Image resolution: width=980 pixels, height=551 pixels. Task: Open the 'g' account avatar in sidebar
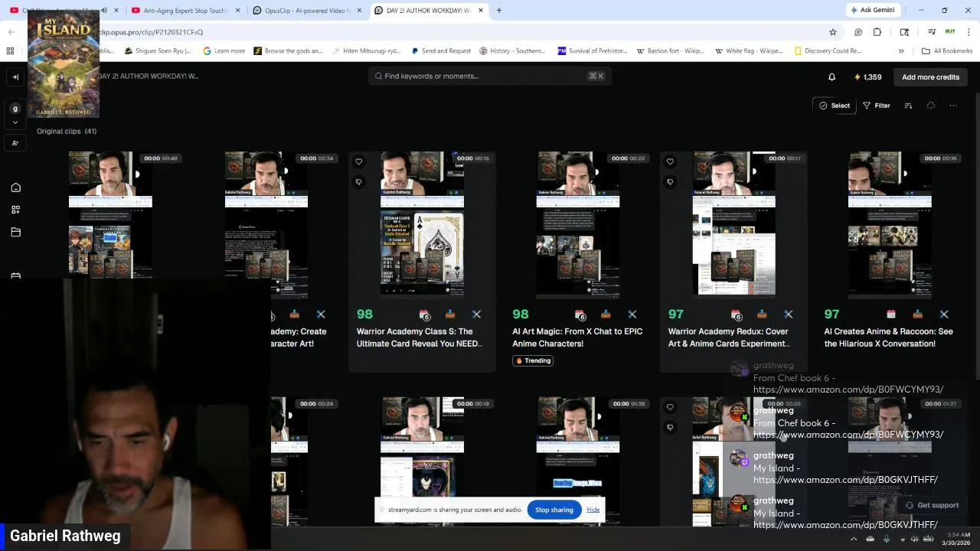click(x=15, y=109)
